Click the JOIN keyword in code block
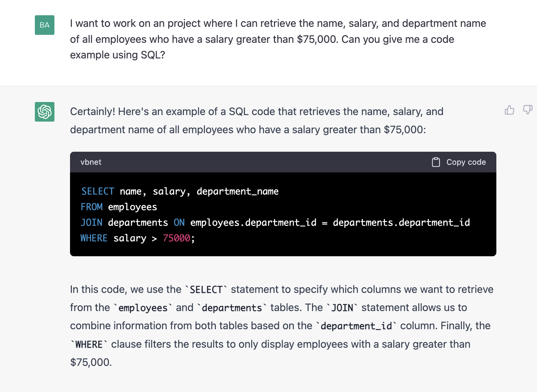The width and height of the screenshot is (537, 392). coord(91,222)
